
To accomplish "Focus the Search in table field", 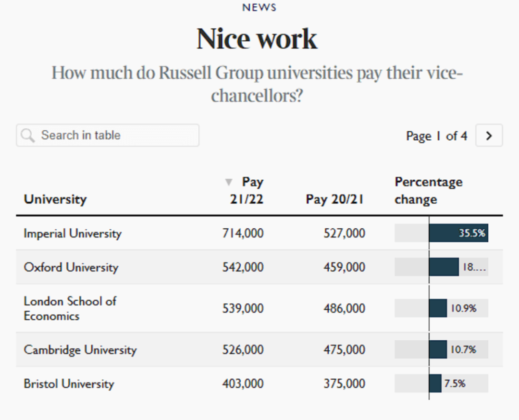I will coord(108,136).
